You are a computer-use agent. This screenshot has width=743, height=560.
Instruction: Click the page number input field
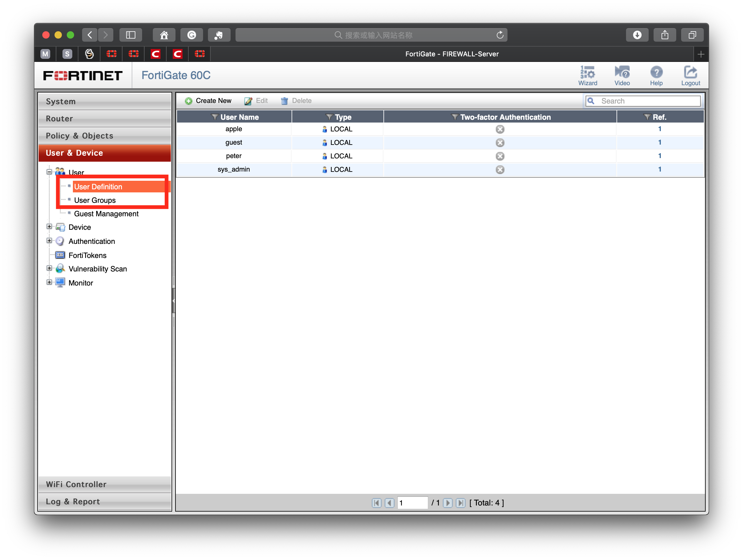coord(413,502)
